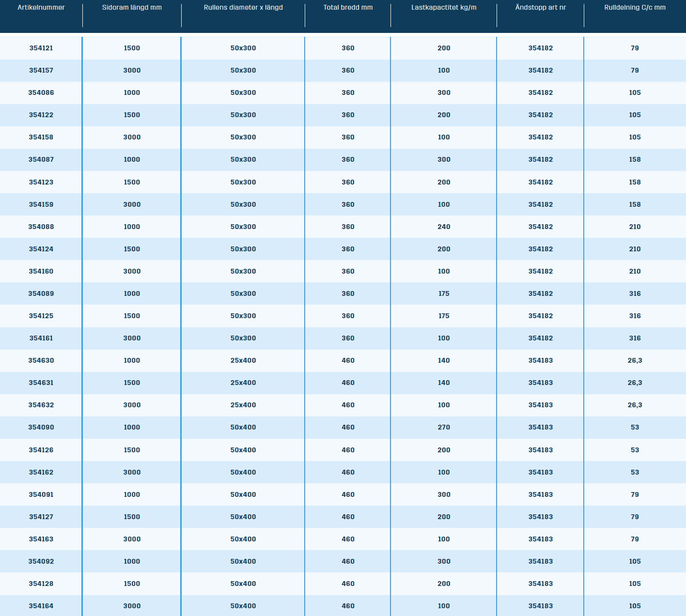Viewport: 686px width, 616px height.
Task: Select article number 354123
Action: tap(41, 183)
